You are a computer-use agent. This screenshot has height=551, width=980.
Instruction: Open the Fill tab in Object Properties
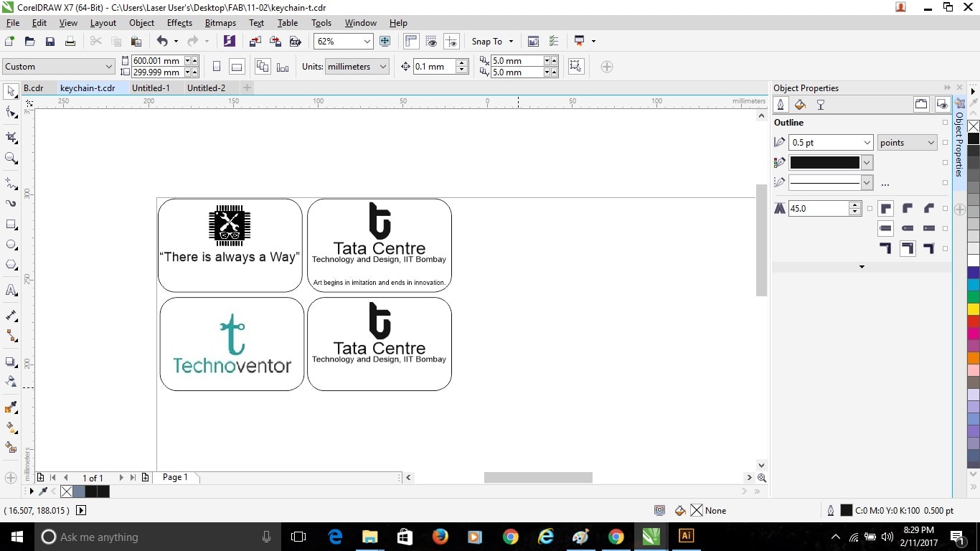click(800, 105)
